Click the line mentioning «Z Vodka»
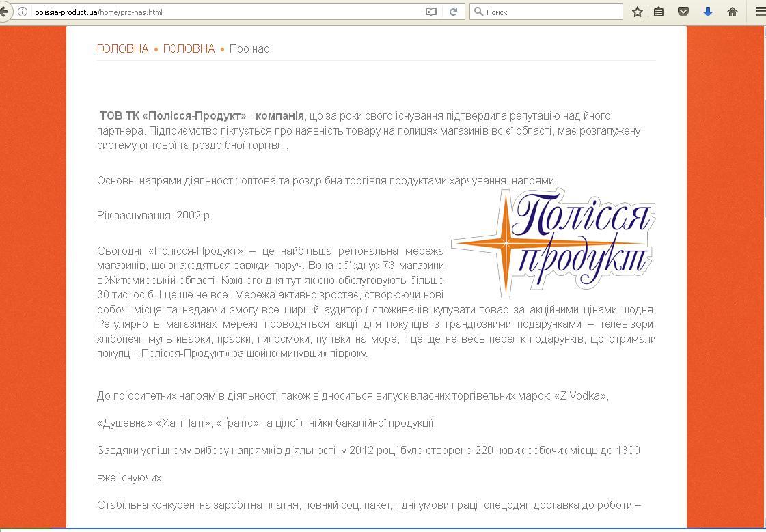Viewport: 766px width, 532px height. tap(353, 396)
